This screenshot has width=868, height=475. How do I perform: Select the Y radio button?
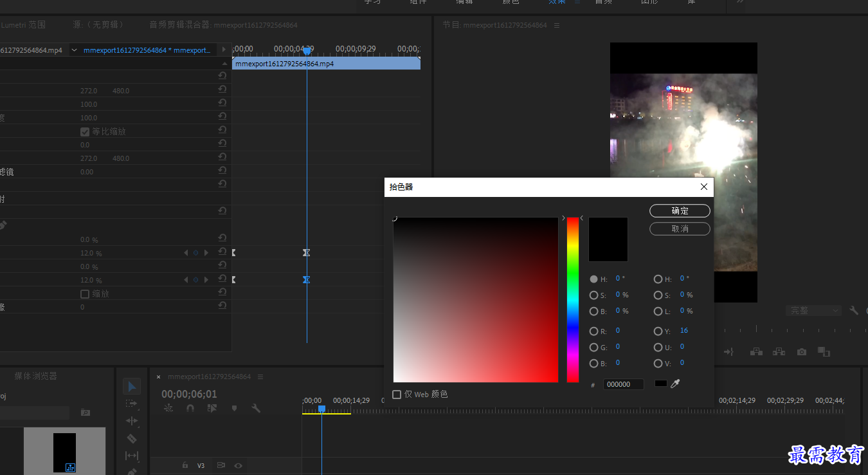[658, 331]
